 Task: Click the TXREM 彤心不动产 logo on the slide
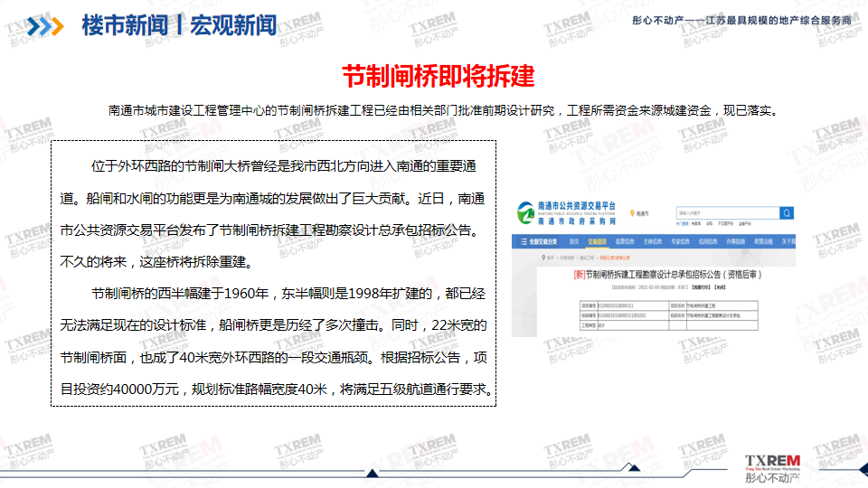click(772, 469)
